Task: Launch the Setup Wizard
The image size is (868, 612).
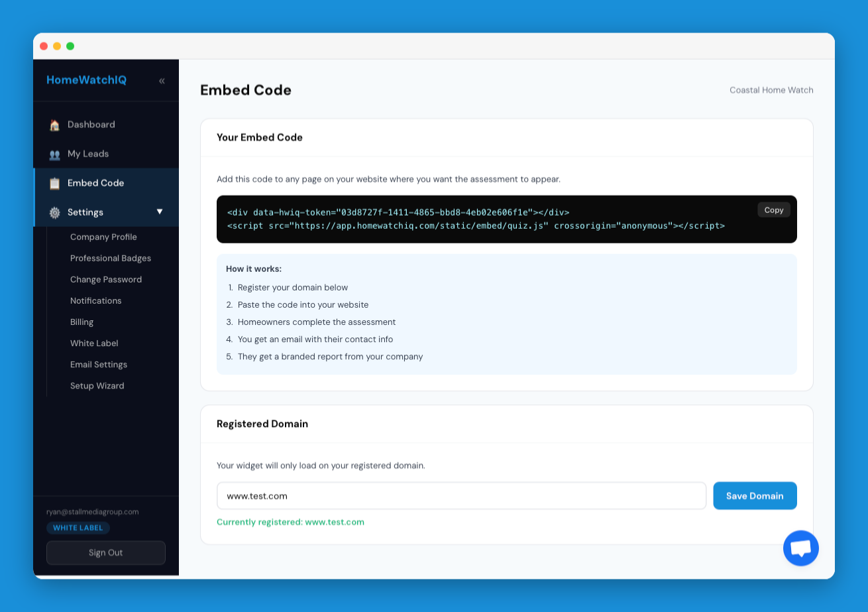Action: click(97, 385)
